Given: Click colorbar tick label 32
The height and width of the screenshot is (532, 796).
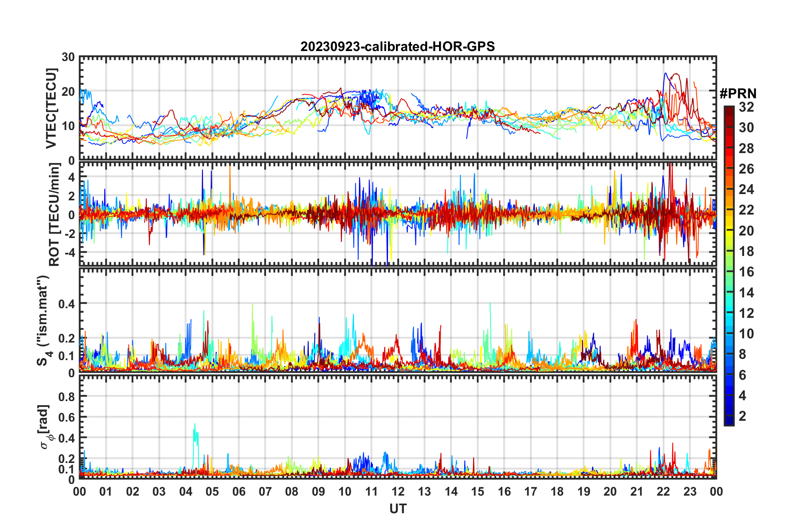Looking at the screenshot, I should pos(746,107).
